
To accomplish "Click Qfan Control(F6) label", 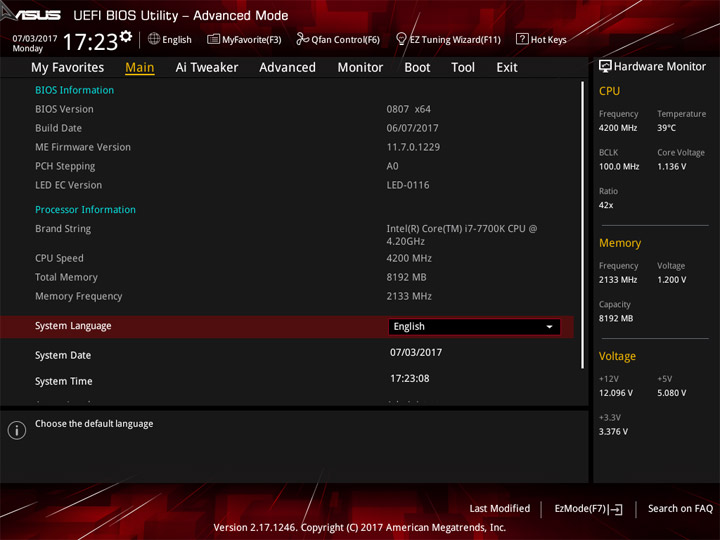I will pos(345,40).
